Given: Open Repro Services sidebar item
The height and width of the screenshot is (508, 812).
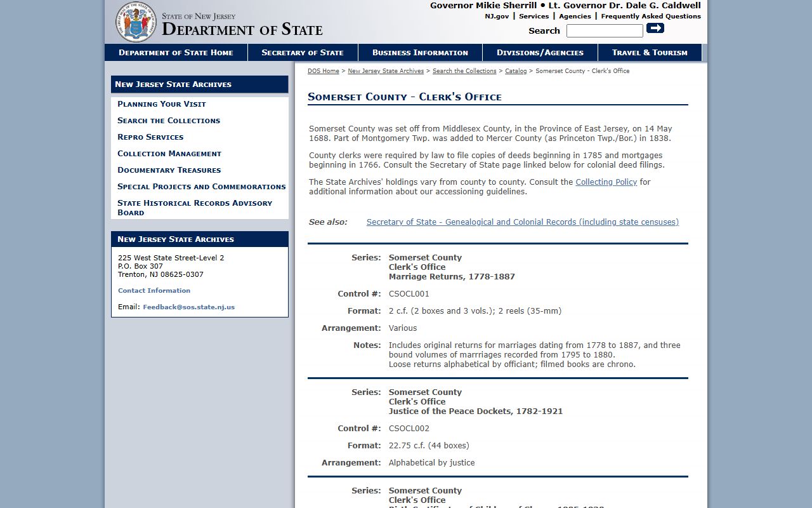Looking at the screenshot, I should pyautogui.click(x=150, y=137).
